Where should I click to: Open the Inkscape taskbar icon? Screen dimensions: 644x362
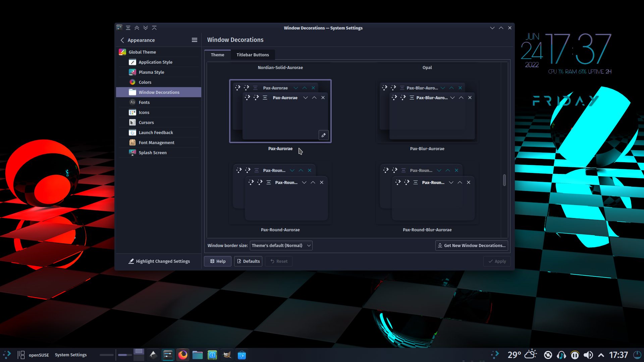[153, 355]
